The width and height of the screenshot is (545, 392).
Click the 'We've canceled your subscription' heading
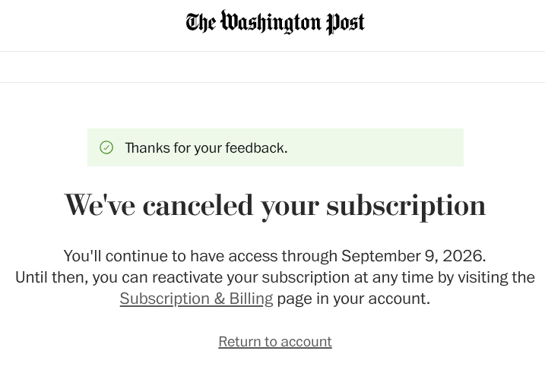point(275,205)
